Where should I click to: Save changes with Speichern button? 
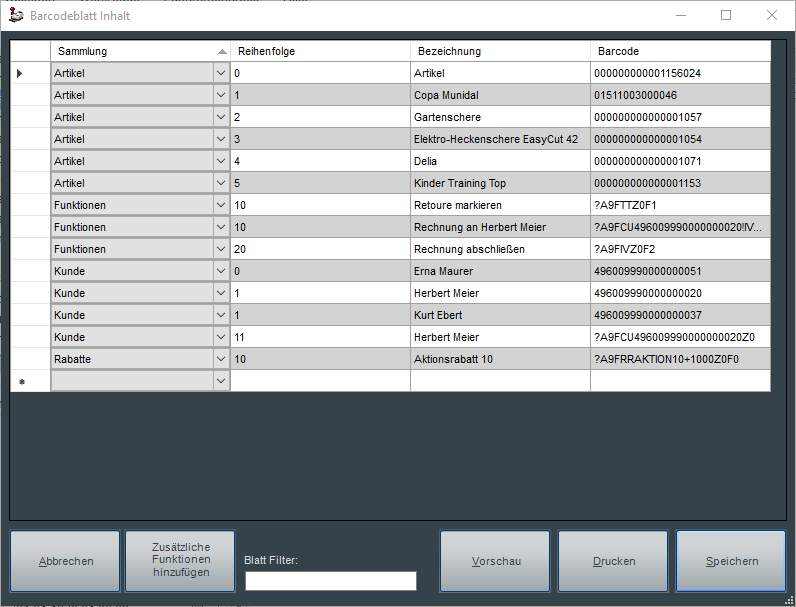[731, 561]
